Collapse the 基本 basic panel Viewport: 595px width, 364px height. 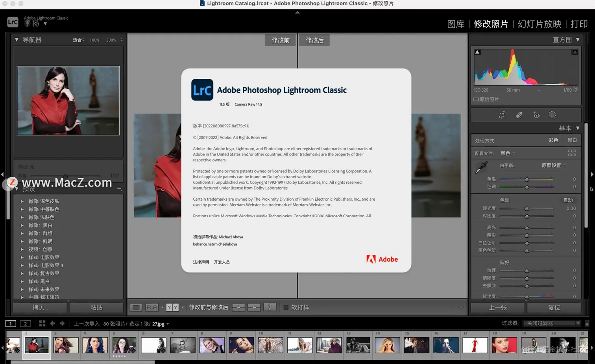pyautogui.click(x=578, y=128)
